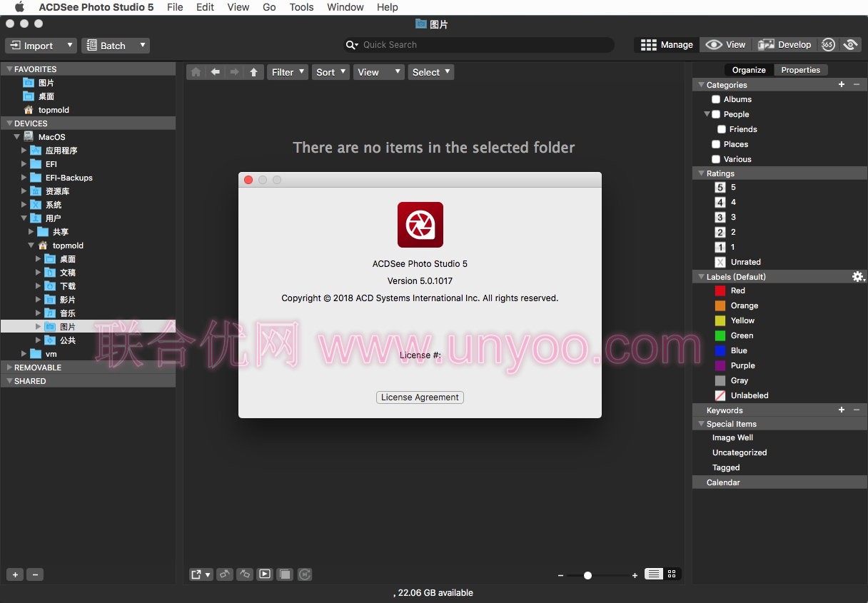Screen dimensions: 868x603
Task: Switch to Manage mode
Action: coord(667,44)
